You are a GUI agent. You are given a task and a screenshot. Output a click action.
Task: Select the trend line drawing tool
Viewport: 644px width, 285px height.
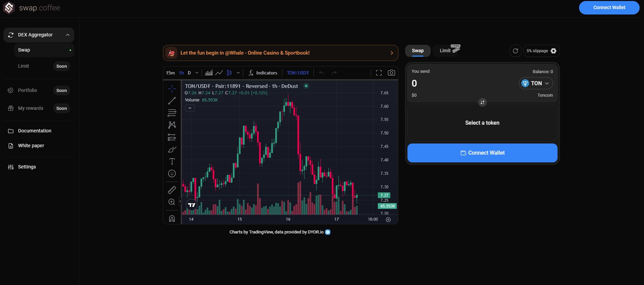click(x=172, y=101)
